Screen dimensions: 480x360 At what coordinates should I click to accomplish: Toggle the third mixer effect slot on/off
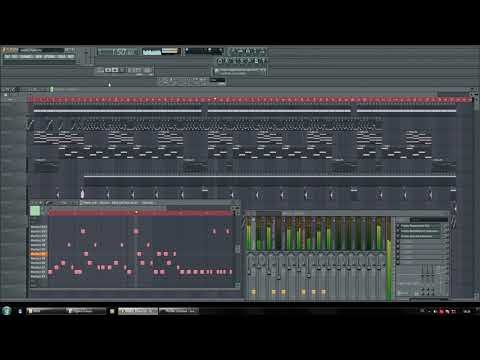(398, 236)
